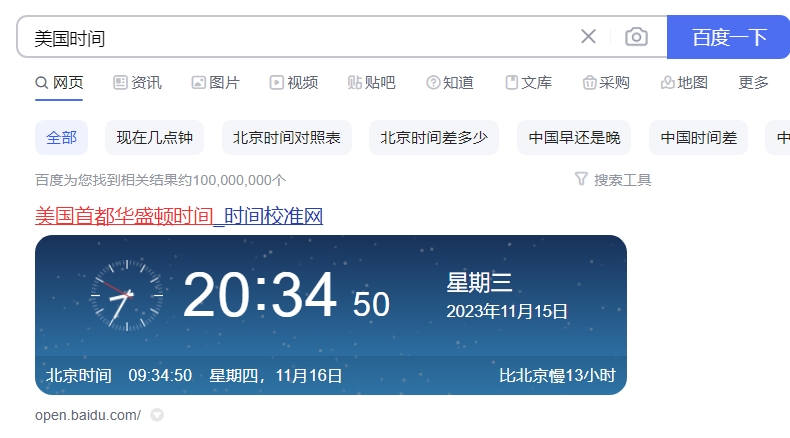Expand arrow icon next to open.baidu.com
The width and height of the screenshot is (790, 438).
[x=157, y=415]
